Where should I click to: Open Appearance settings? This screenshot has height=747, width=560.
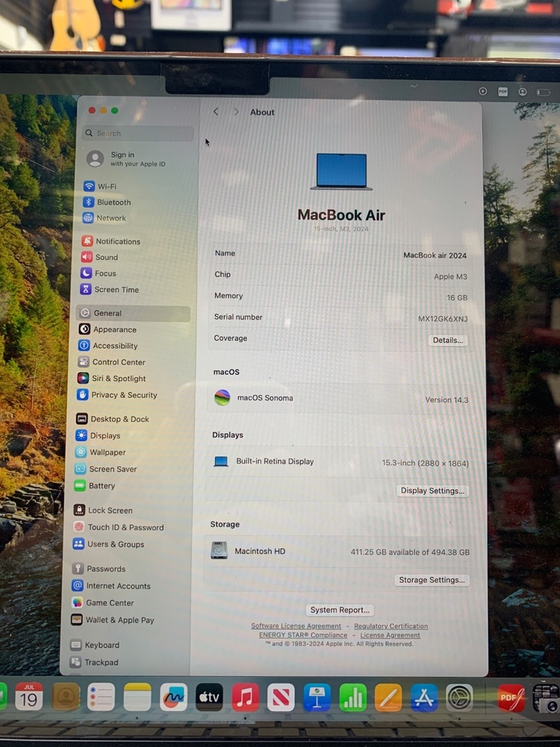point(108,329)
